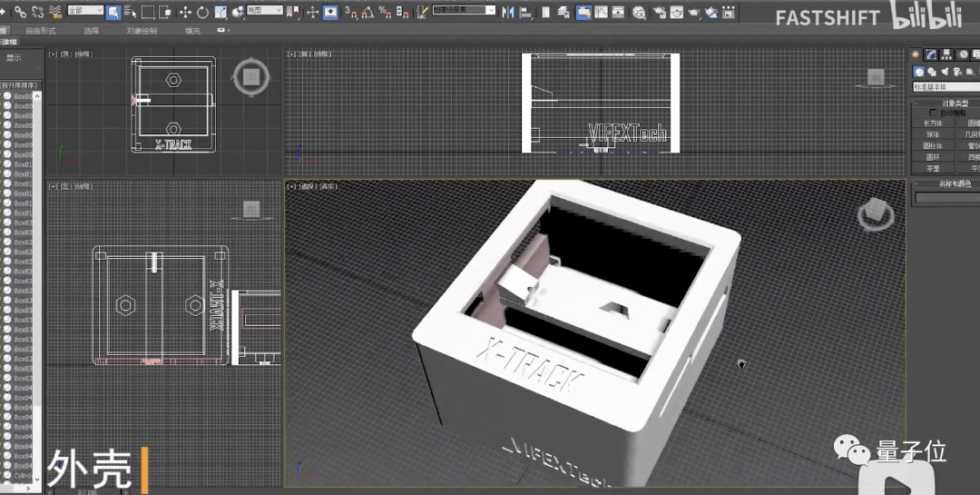Open the Modify panel tab icon
This screenshot has height=495, width=980.
coord(931,55)
